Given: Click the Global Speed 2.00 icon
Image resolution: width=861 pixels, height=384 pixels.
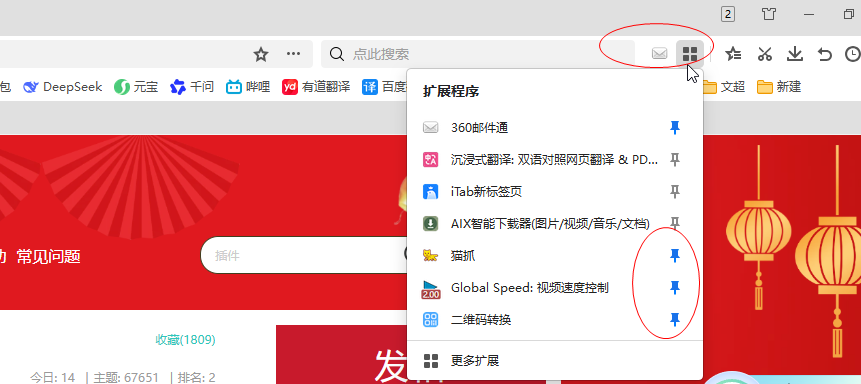Looking at the screenshot, I should point(431,290).
